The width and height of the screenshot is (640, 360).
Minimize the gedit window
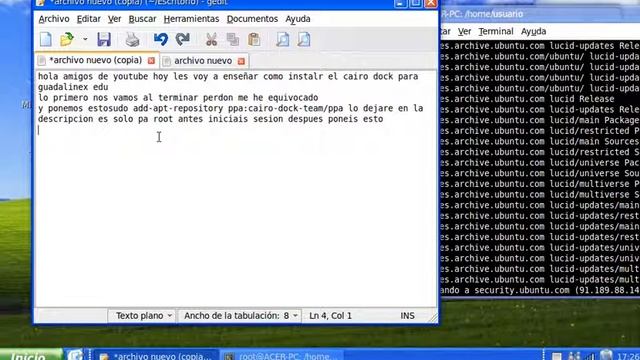click(x=400, y=3)
